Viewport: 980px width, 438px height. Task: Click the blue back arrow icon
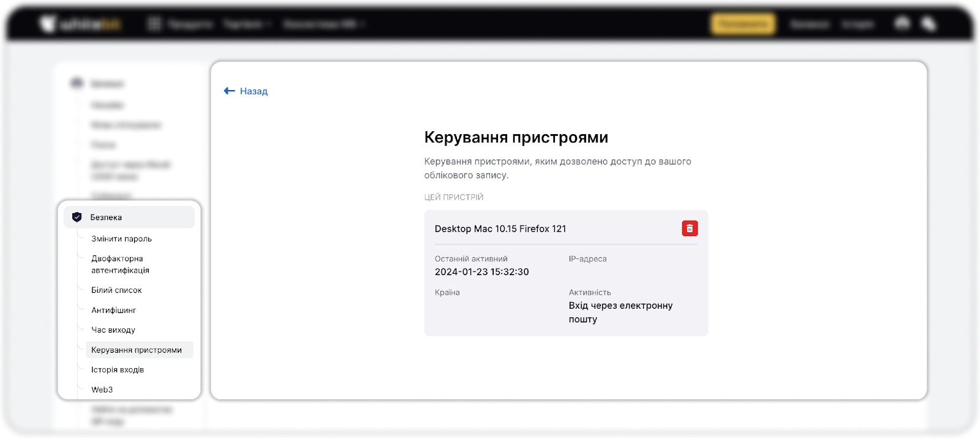pyautogui.click(x=230, y=91)
